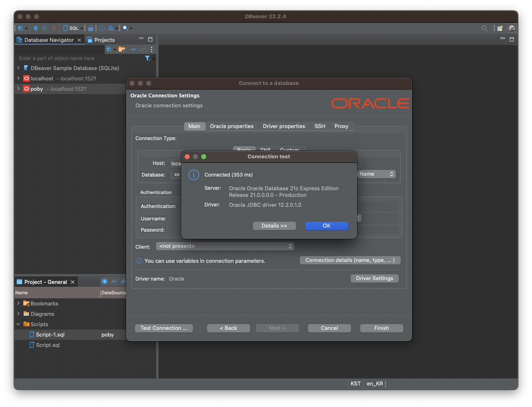Click the Reconnect icon in main toolbar

[45, 28]
